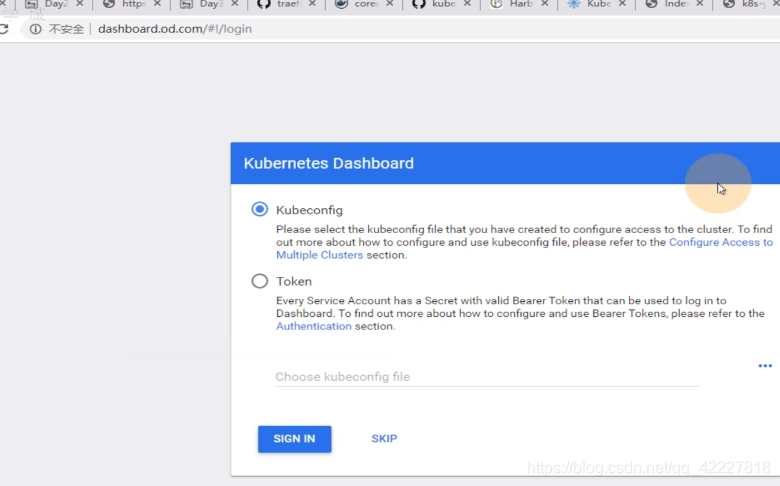The image size is (780, 486).
Task: Close the Harb tab
Action: (x=545, y=3)
